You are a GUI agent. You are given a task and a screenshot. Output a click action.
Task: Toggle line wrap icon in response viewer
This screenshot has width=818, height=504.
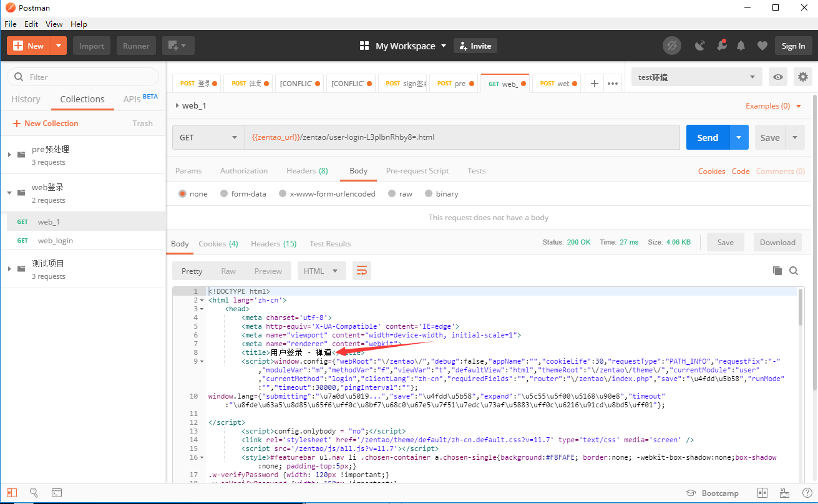tap(362, 271)
